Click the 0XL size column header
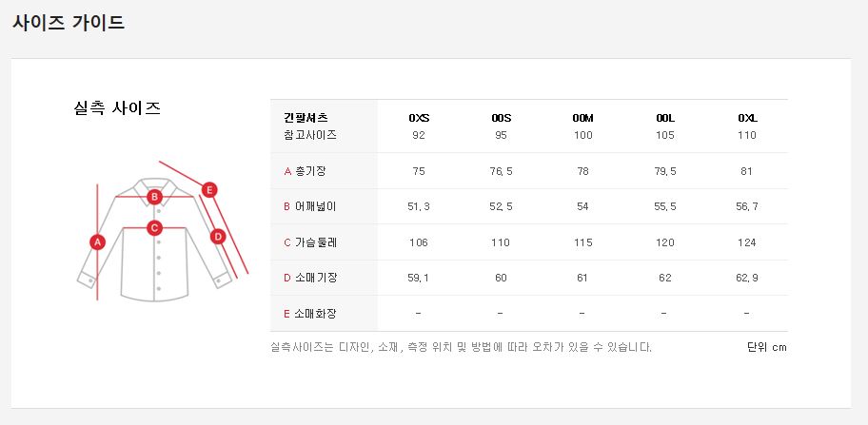Screen dimensions: 868x425 (x=747, y=118)
